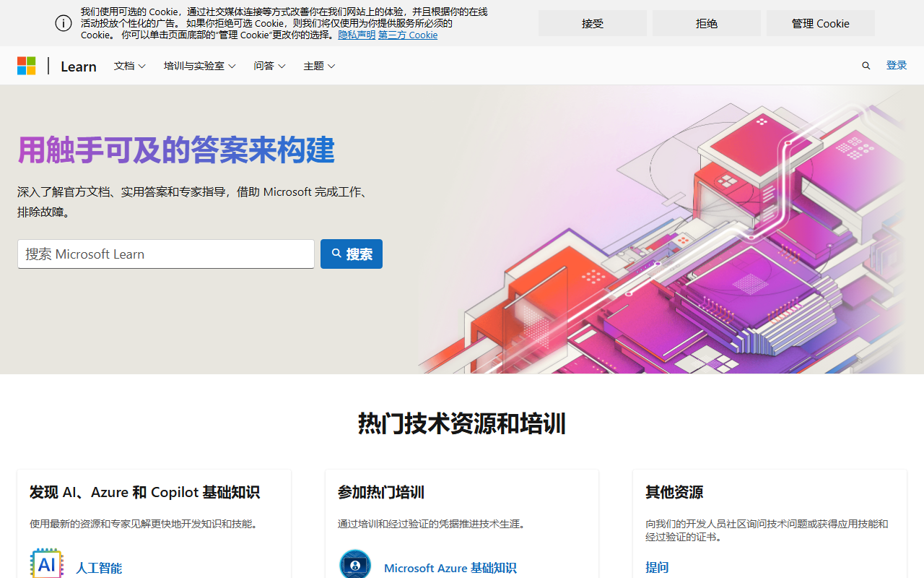Open the 人工智能 AI icon
Image resolution: width=924 pixels, height=578 pixels.
click(x=47, y=564)
